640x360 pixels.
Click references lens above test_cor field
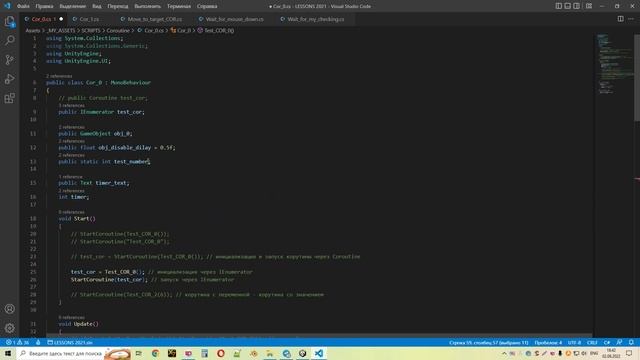click(x=71, y=105)
